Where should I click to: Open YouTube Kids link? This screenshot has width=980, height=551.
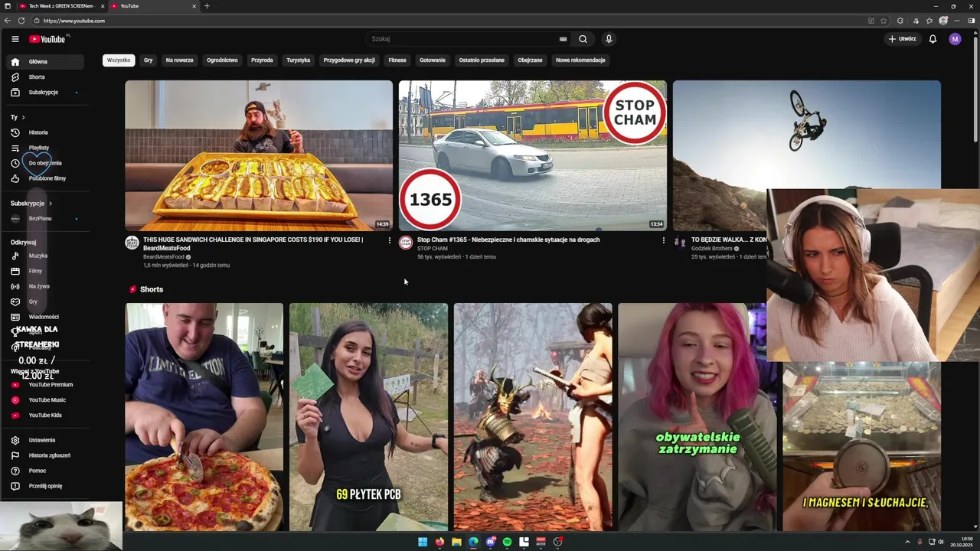(46, 416)
